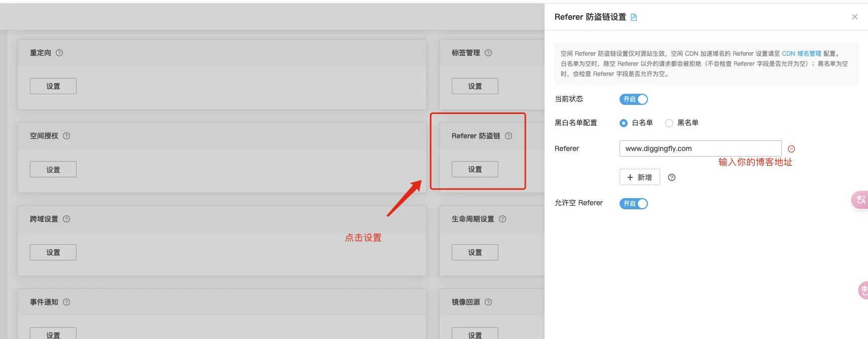Click the 生命周期设置 card title
Image resolution: width=868 pixels, height=339 pixels.
click(473, 219)
